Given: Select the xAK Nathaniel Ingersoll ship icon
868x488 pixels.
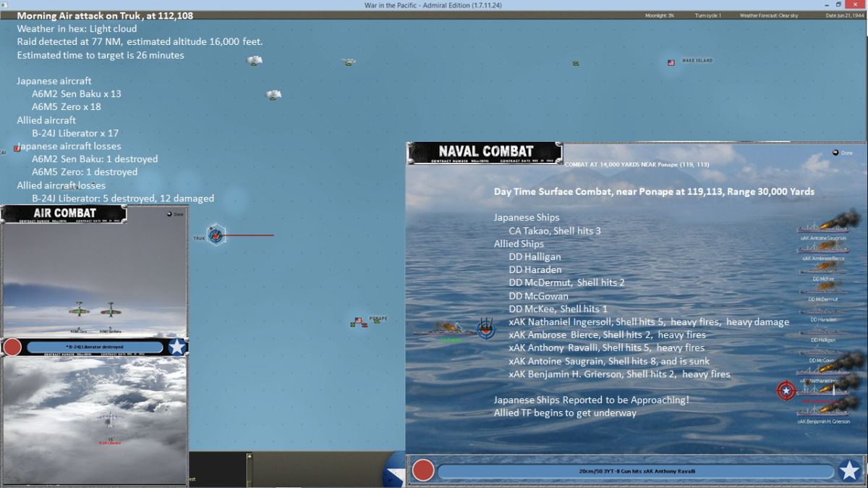Looking at the screenshot, I should pyautogui.click(x=823, y=371).
